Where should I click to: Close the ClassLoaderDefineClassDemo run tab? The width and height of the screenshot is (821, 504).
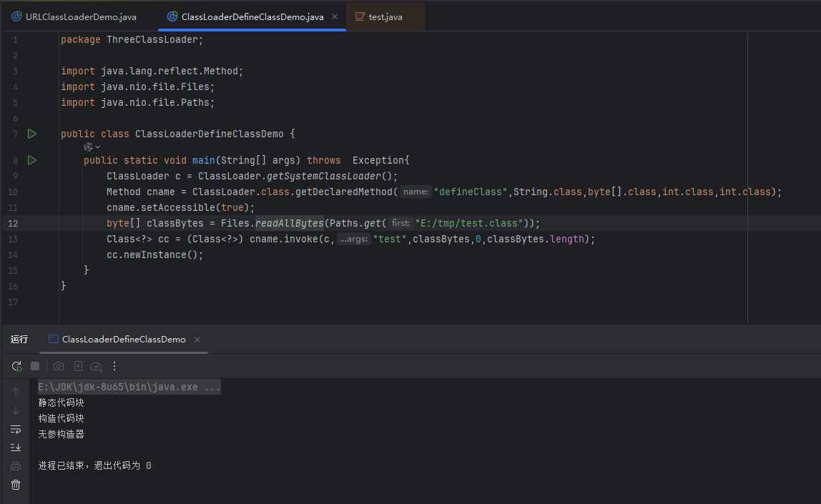pyautogui.click(x=197, y=340)
